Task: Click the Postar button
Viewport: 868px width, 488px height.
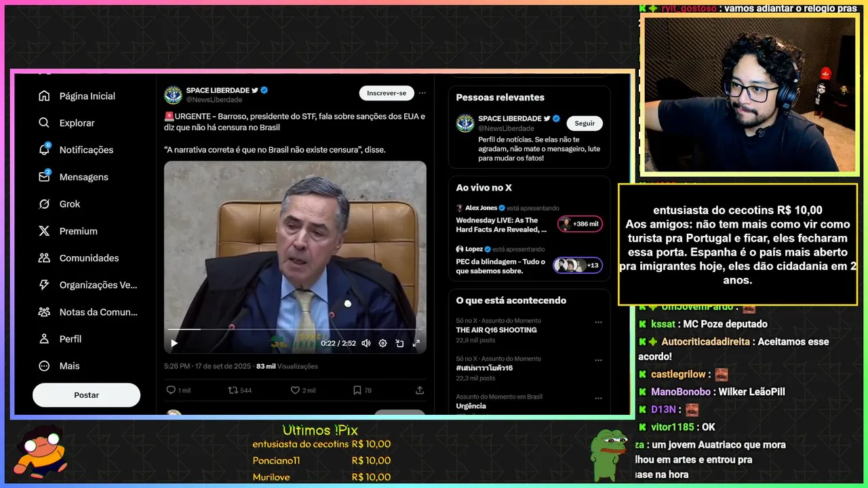Action: (x=86, y=395)
